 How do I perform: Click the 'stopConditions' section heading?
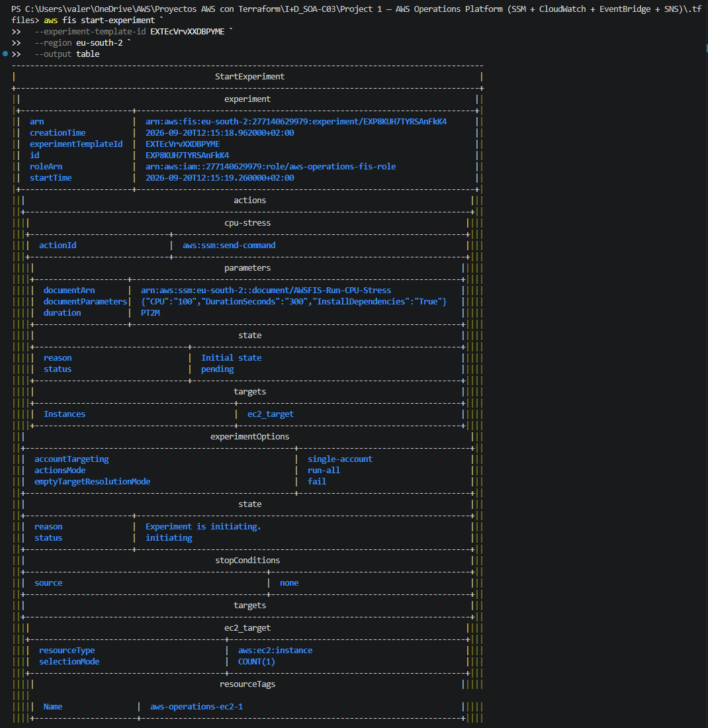(x=247, y=561)
